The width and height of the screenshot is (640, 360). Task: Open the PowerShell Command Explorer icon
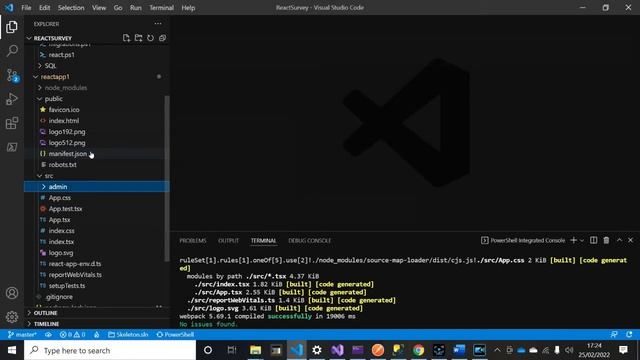pyautogui.click(x=12, y=147)
